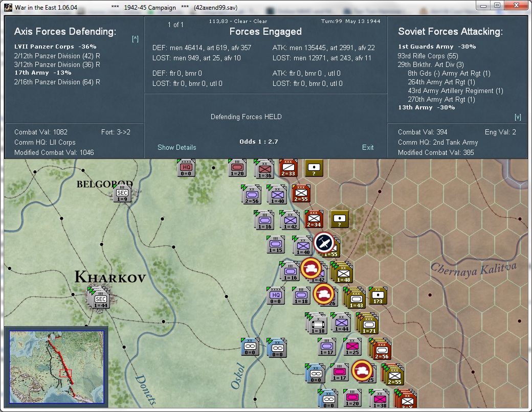This screenshot has height=412, width=532.
Task: Click the 29th Brkthr. Art Div entry
Action: [431, 65]
